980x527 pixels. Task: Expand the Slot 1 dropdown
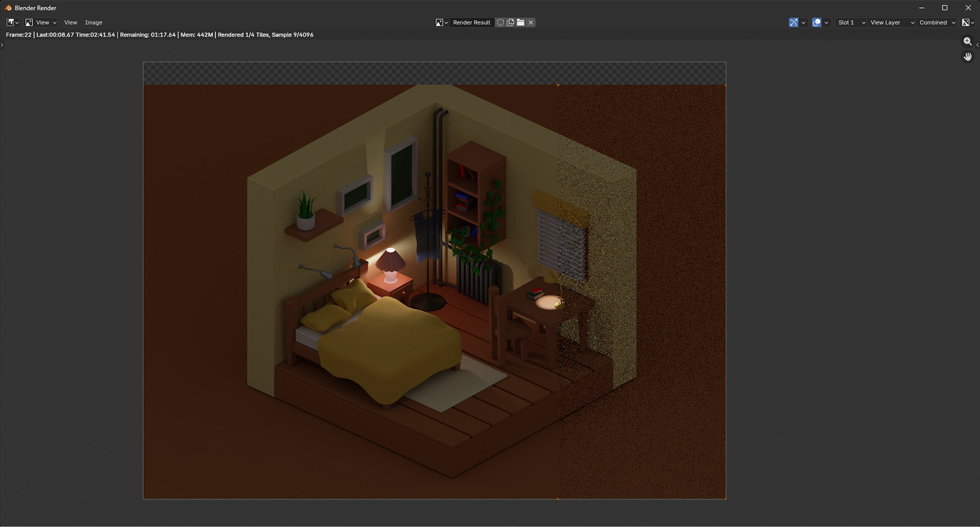click(851, 23)
